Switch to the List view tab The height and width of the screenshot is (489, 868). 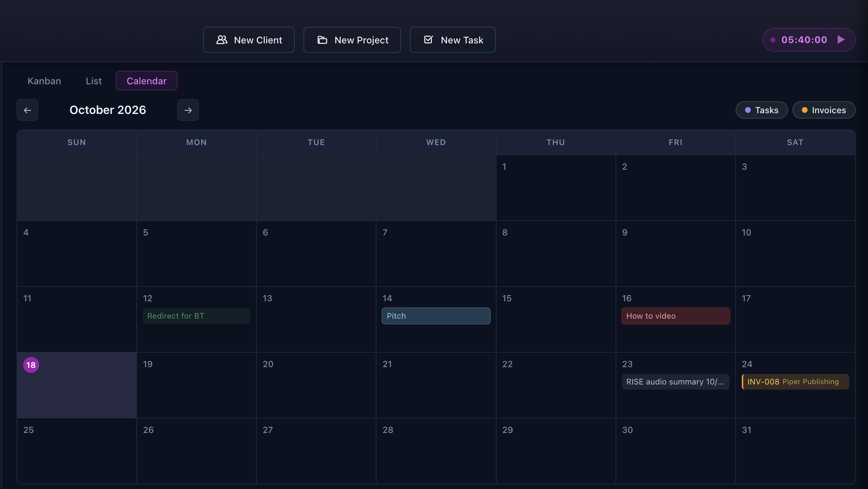pos(94,81)
